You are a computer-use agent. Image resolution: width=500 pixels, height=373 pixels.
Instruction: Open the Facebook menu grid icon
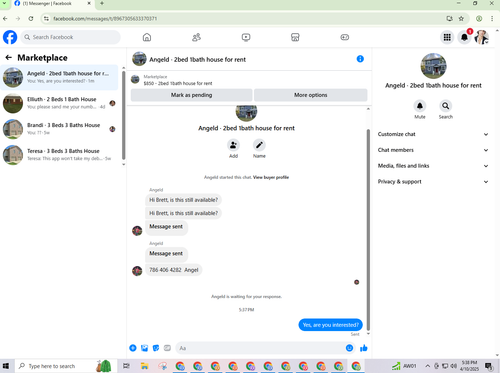(447, 37)
